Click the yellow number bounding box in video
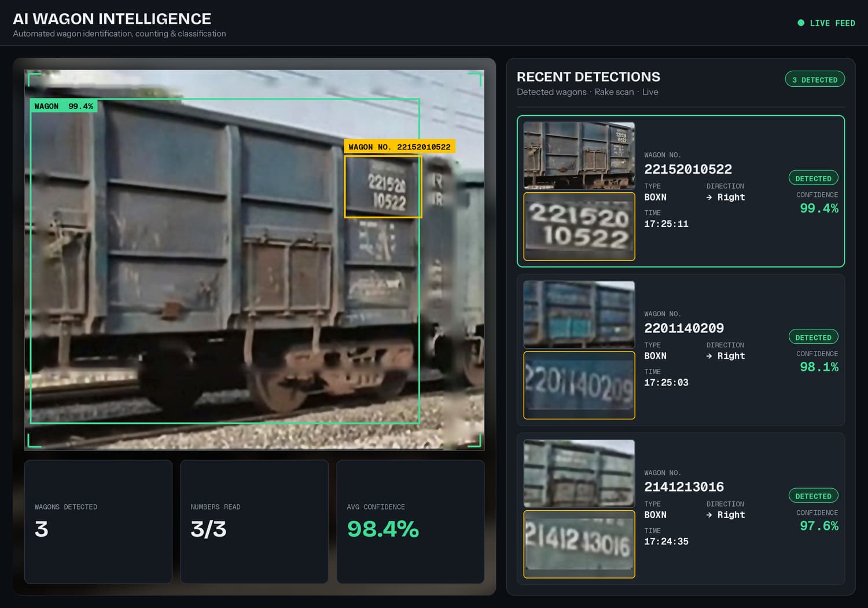868x608 pixels. 383,186
